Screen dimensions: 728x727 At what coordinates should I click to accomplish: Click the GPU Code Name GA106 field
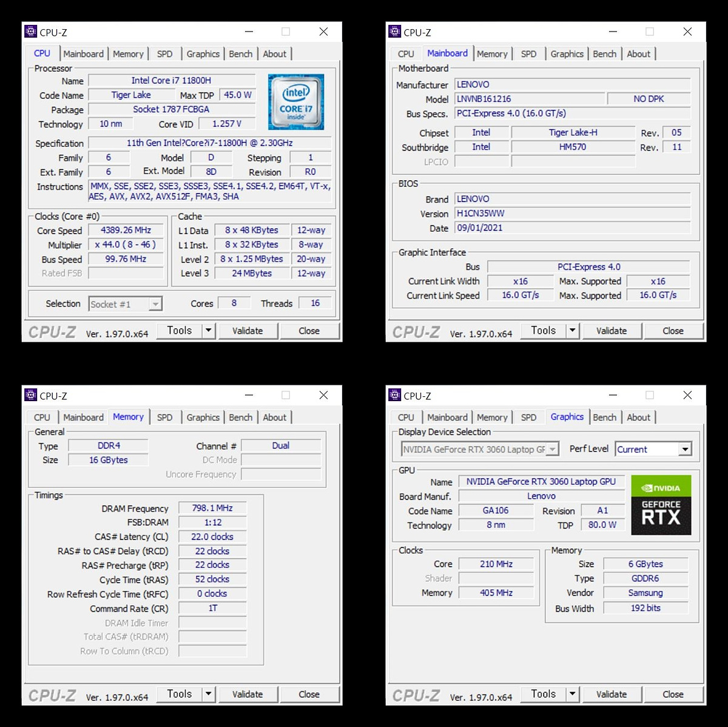point(496,510)
